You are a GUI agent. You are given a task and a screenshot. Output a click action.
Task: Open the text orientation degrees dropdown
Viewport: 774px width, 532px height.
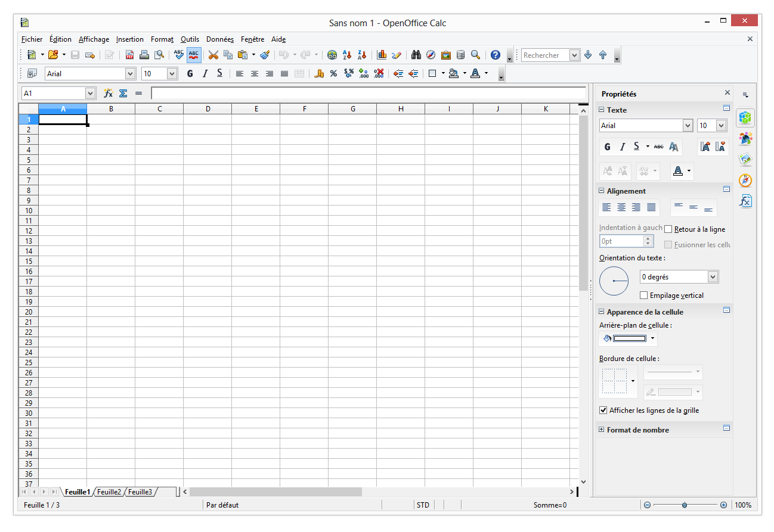[x=713, y=276]
